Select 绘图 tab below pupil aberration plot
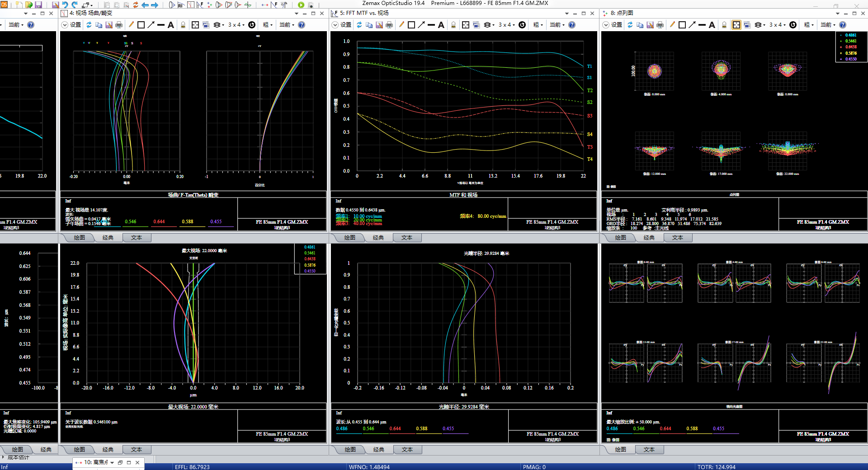 350,450
